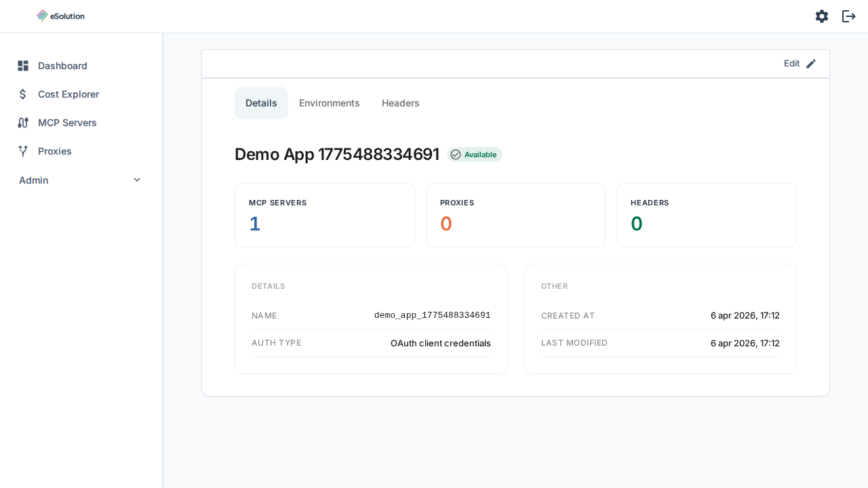Viewport: 868px width, 488px height.
Task: Click the OTHER section heading
Action: [x=555, y=286]
